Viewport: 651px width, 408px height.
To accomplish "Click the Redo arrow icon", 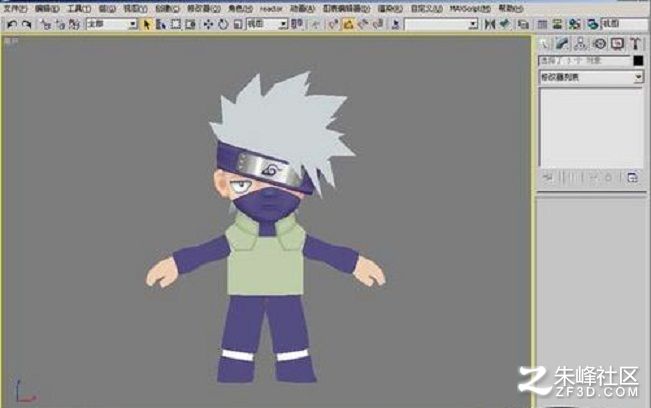I will click(x=27, y=24).
